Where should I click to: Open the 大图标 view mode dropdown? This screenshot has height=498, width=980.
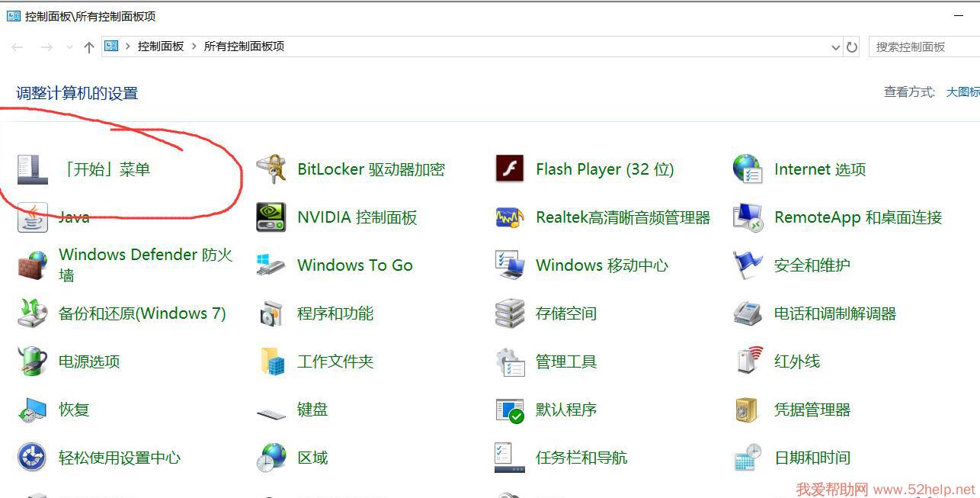tap(962, 92)
